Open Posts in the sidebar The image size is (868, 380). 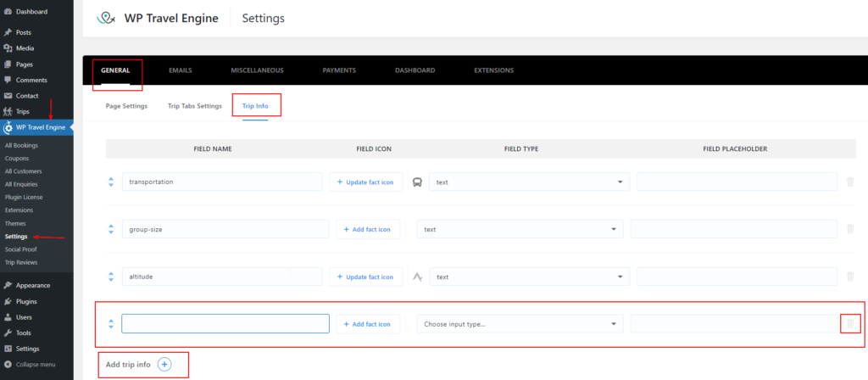tap(23, 33)
